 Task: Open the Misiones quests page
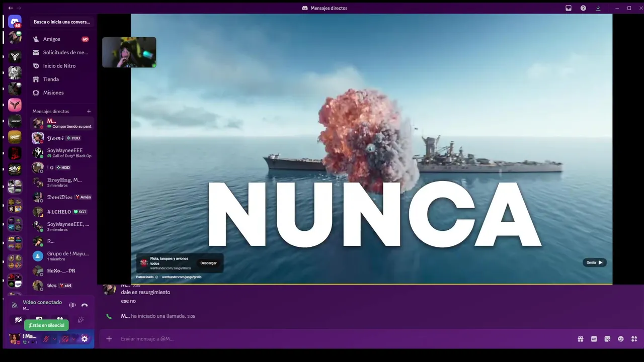point(61,93)
